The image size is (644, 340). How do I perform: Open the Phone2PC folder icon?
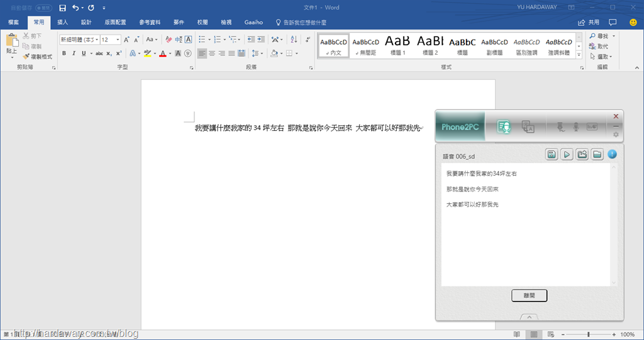point(597,155)
